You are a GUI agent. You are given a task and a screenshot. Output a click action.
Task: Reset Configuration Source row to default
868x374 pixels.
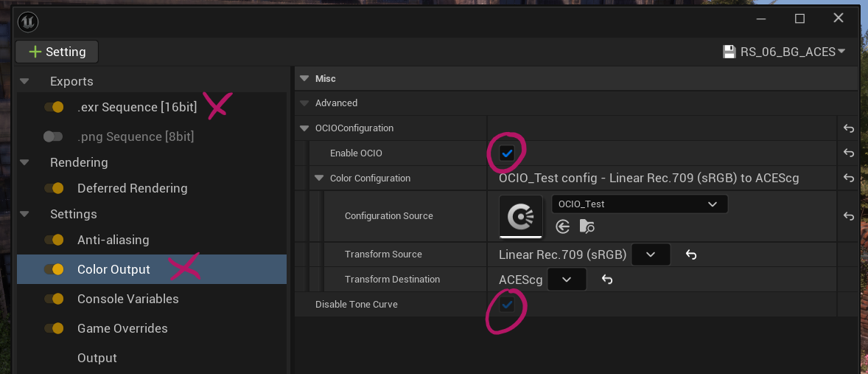coord(848,216)
